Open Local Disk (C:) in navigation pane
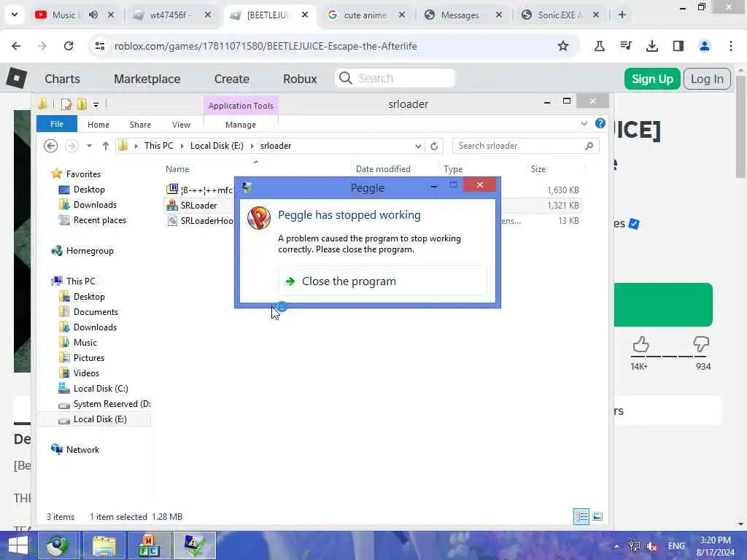This screenshot has height=560, width=747. (x=101, y=389)
